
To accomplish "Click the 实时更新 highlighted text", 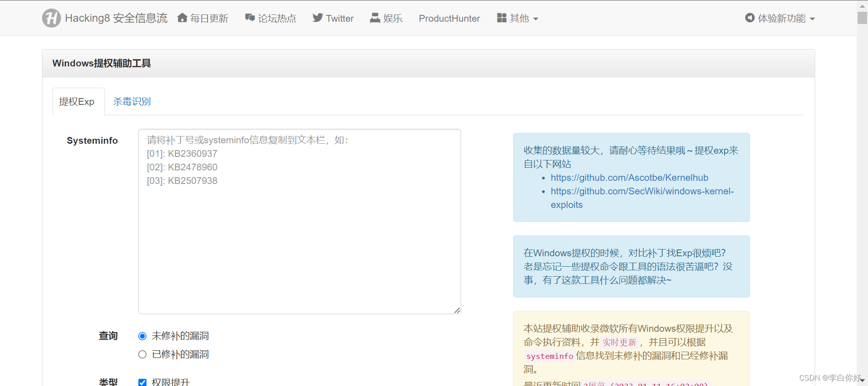I will tap(619, 342).
